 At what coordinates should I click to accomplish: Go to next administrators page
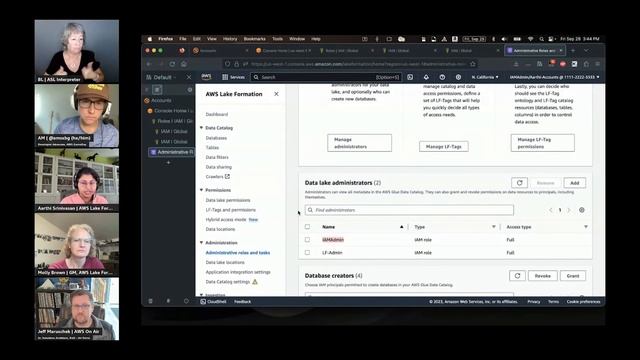click(569, 210)
